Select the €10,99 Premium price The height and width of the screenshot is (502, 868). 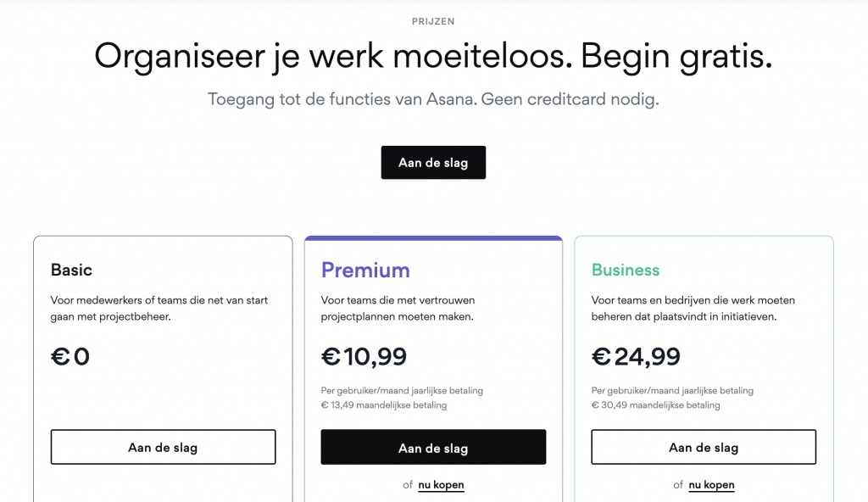(364, 357)
